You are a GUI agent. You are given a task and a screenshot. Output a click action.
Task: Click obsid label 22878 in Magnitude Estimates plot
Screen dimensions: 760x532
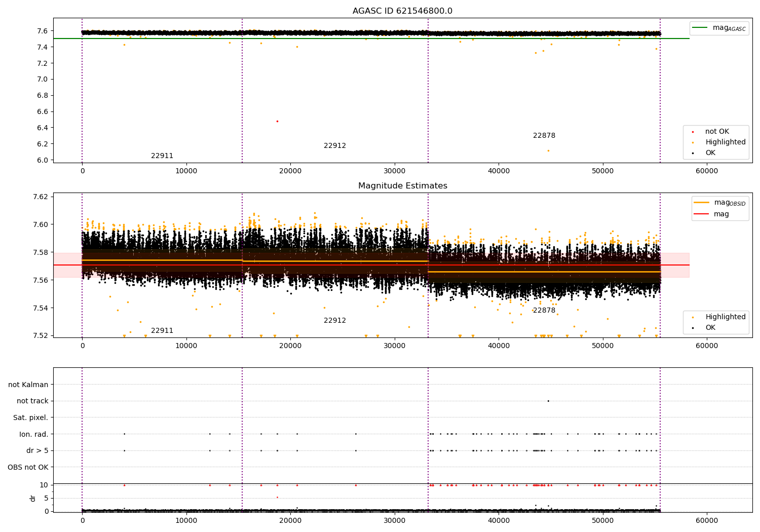(544, 311)
